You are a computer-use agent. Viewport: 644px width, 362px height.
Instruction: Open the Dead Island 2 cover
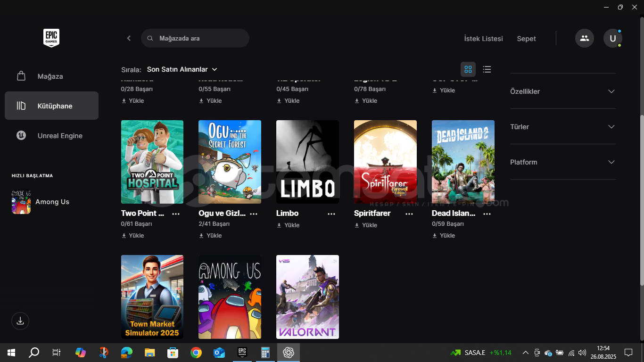(463, 162)
